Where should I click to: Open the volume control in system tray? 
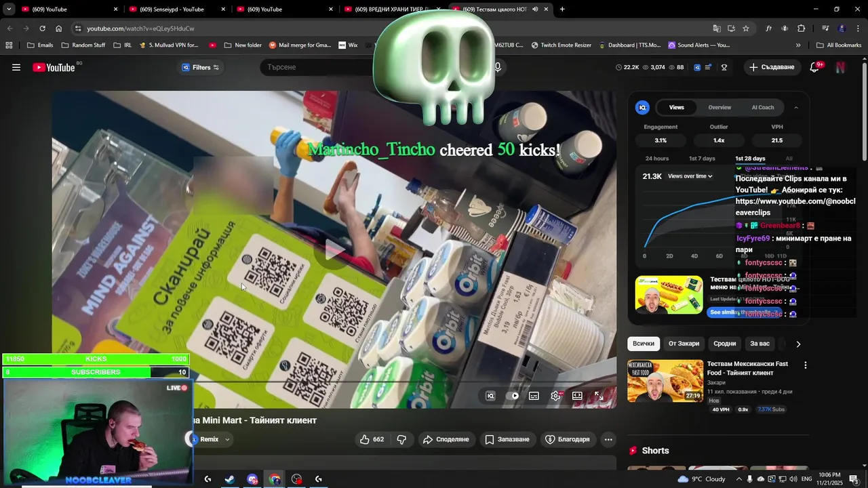793,479
